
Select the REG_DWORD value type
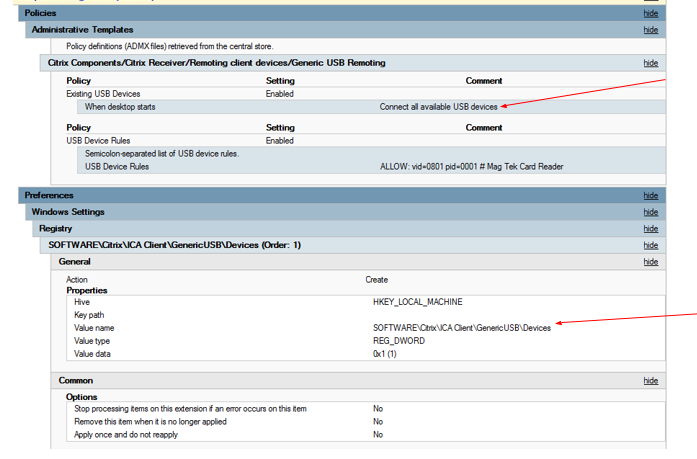[x=399, y=341]
